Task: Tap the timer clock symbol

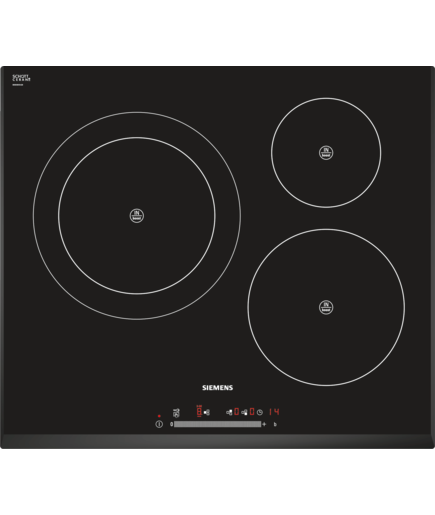Action: pos(260,412)
